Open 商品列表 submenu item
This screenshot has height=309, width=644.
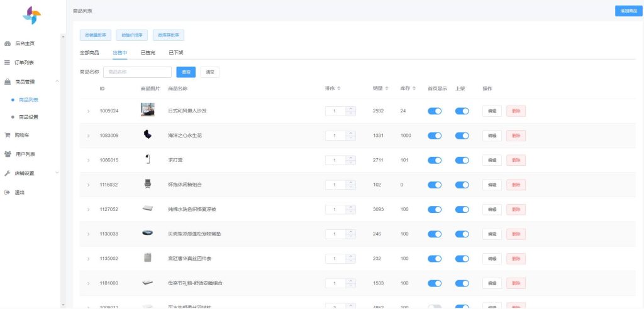[x=29, y=100]
